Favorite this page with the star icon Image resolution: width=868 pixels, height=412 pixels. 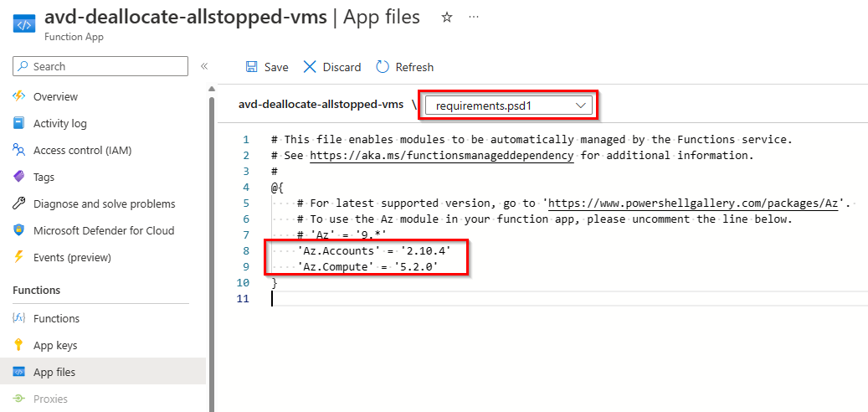pos(447,17)
